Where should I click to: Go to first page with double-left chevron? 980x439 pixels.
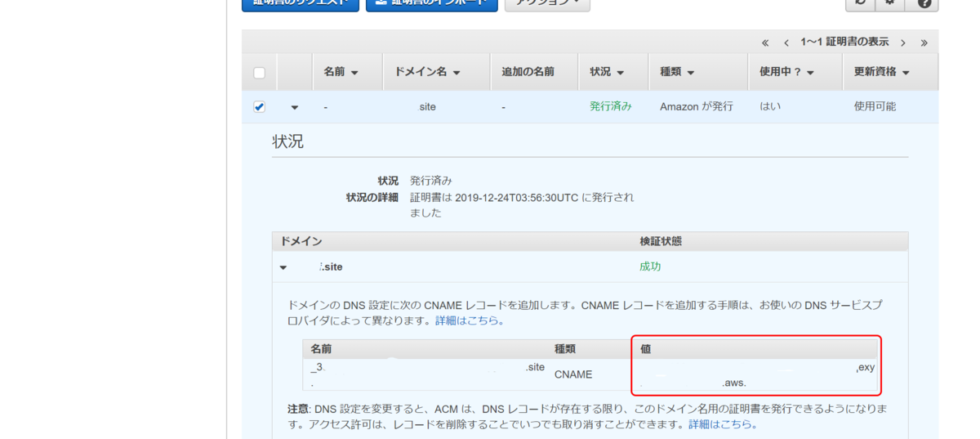765,43
